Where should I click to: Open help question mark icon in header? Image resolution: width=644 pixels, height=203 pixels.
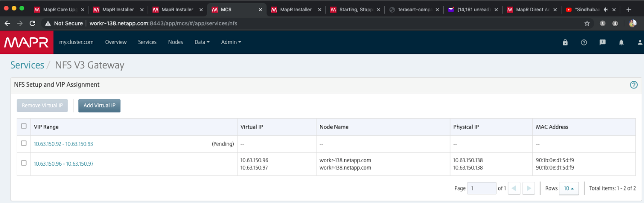coord(584,42)
